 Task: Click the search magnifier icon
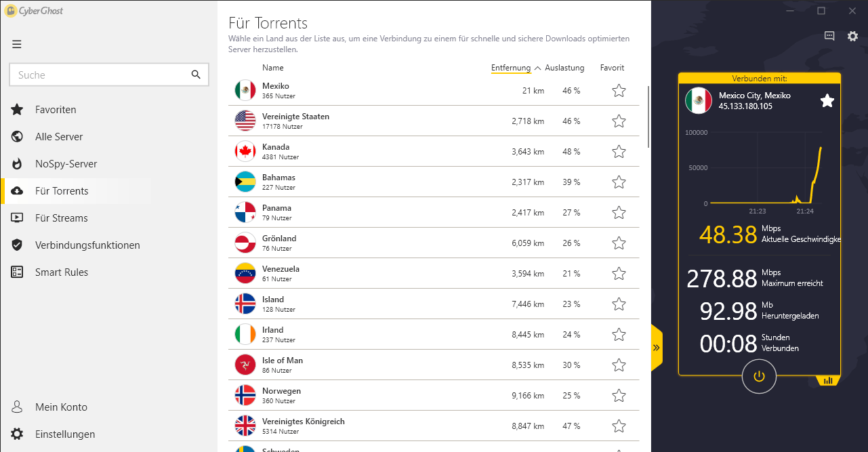pyautogui.click(x=196, y=75)
